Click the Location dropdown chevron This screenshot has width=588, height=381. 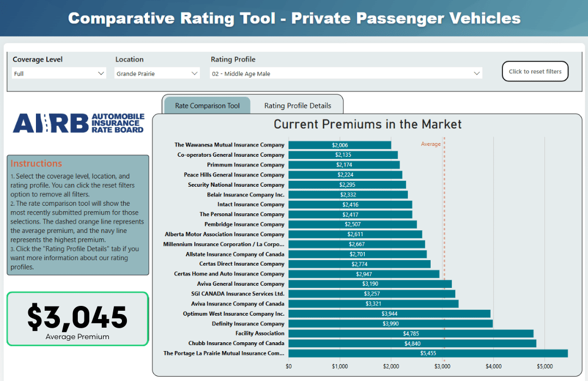click(x=194, y=72)
